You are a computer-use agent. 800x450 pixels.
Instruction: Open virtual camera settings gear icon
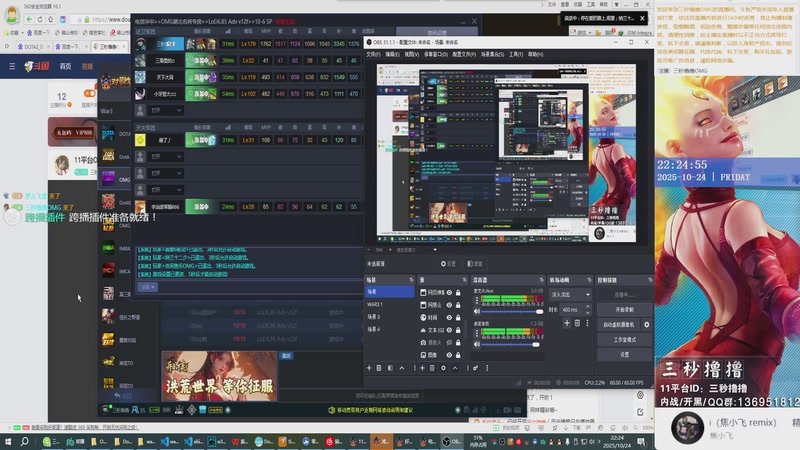tap(646, 324)
